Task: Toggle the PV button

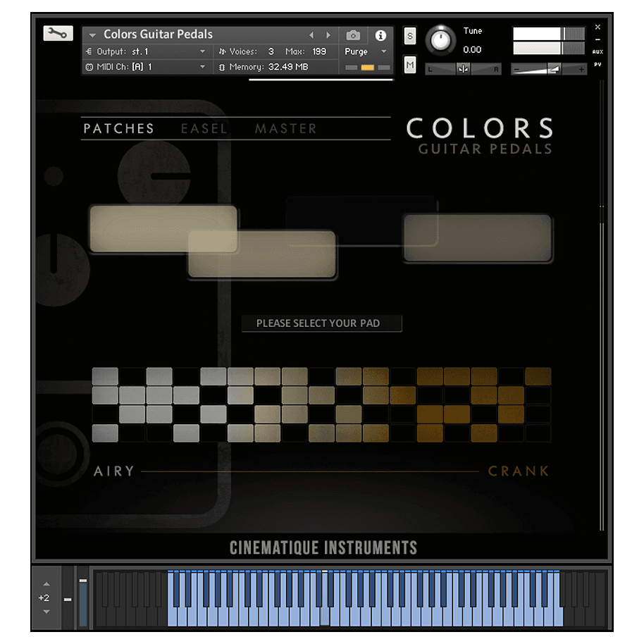Action: [597, 65]
